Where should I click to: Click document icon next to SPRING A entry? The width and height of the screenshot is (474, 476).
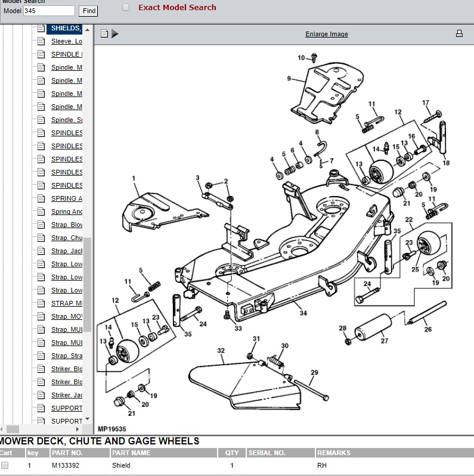41,198
